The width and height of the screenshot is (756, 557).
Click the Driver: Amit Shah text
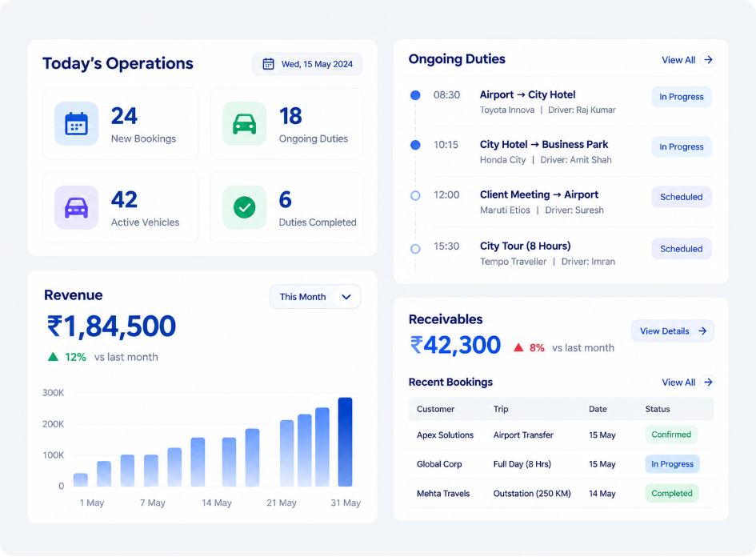click(576, 159)
